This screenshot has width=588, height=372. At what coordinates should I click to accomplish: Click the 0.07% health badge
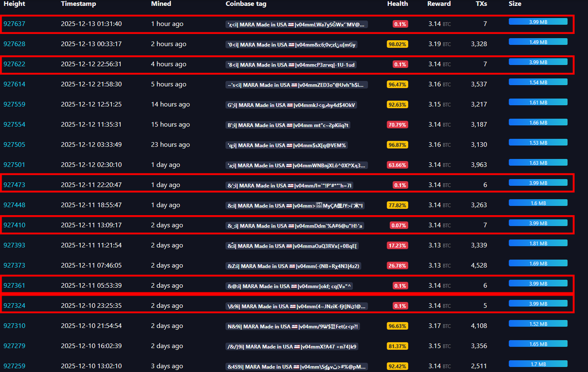(x=399, y=225)
